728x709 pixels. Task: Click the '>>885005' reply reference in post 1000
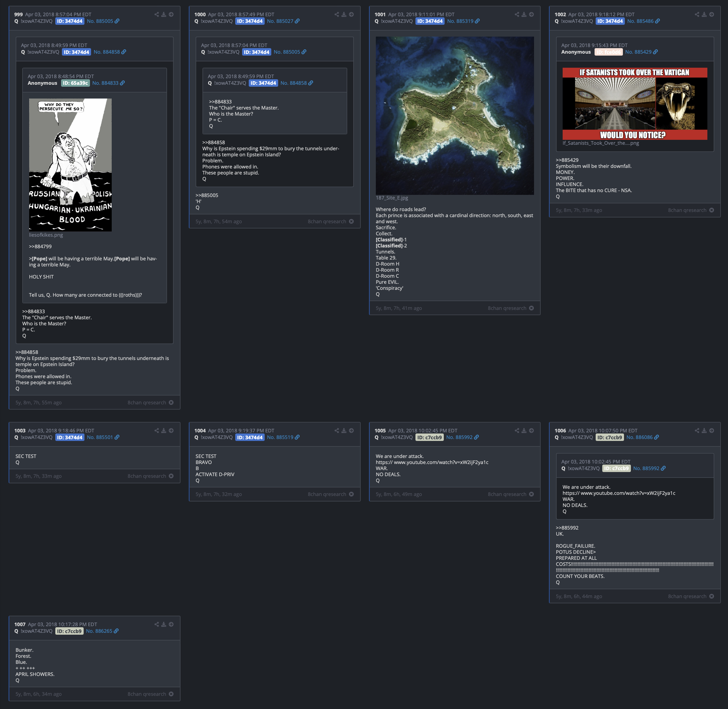pos(207,195)
